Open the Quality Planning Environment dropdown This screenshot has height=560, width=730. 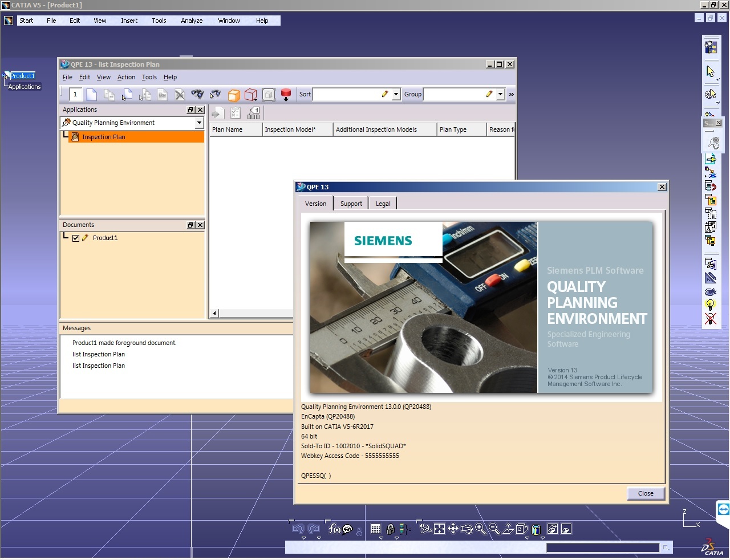199,123
